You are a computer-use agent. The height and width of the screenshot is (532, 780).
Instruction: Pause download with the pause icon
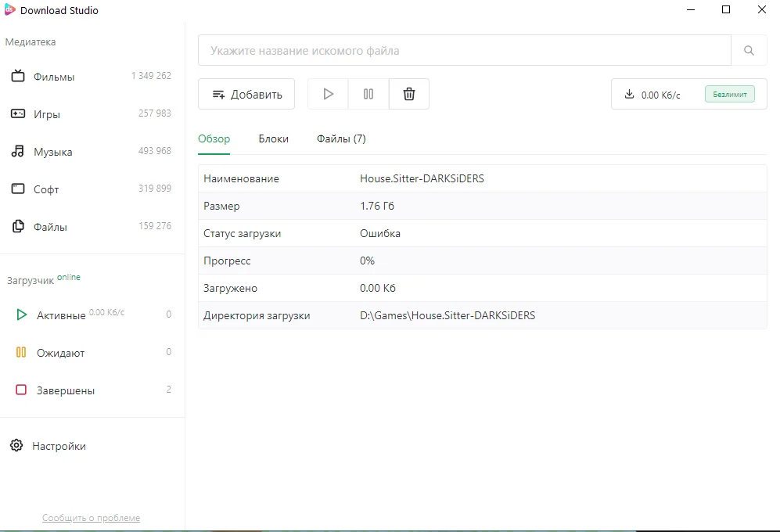click(x=368, y=94)
